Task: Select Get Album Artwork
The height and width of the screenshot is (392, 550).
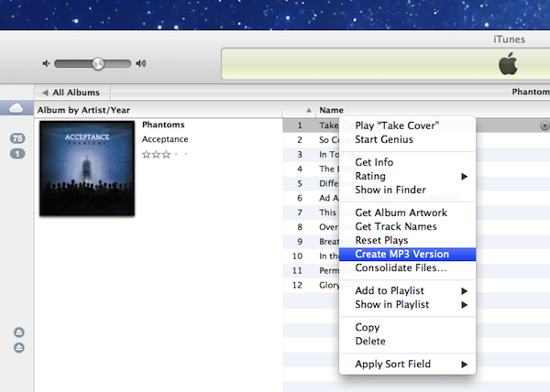Action: [407, 212]
